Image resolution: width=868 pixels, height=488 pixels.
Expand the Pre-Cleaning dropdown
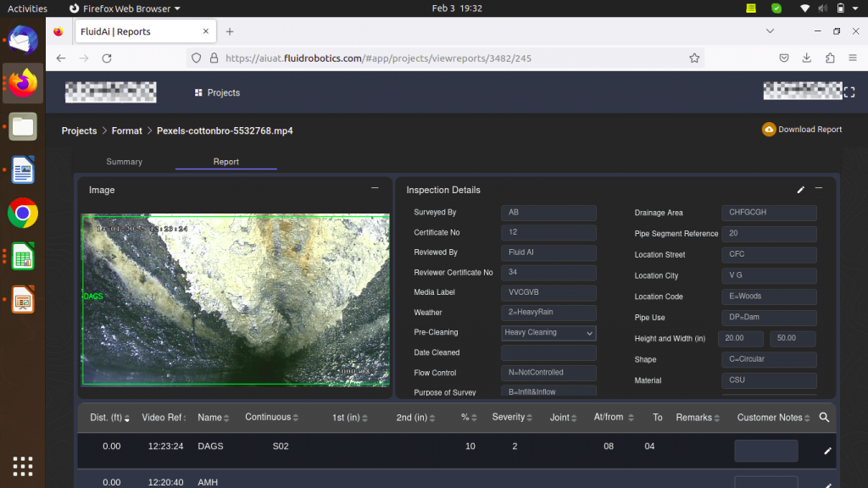(548, 333)
